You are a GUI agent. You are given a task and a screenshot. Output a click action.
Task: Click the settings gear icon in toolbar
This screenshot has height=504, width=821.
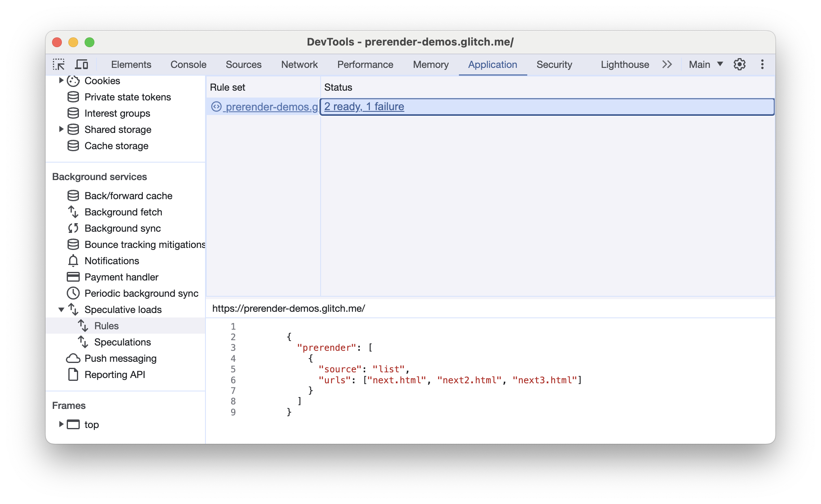click(740, 64)
